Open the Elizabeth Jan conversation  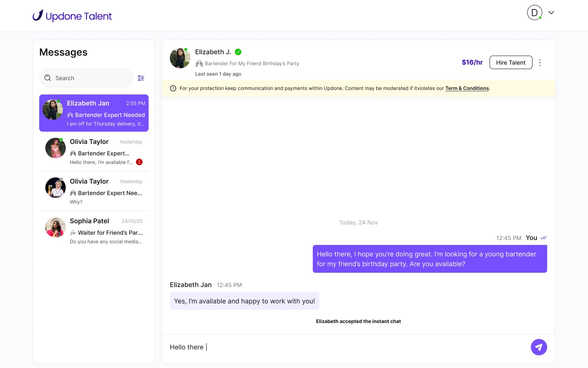point(94,113)
